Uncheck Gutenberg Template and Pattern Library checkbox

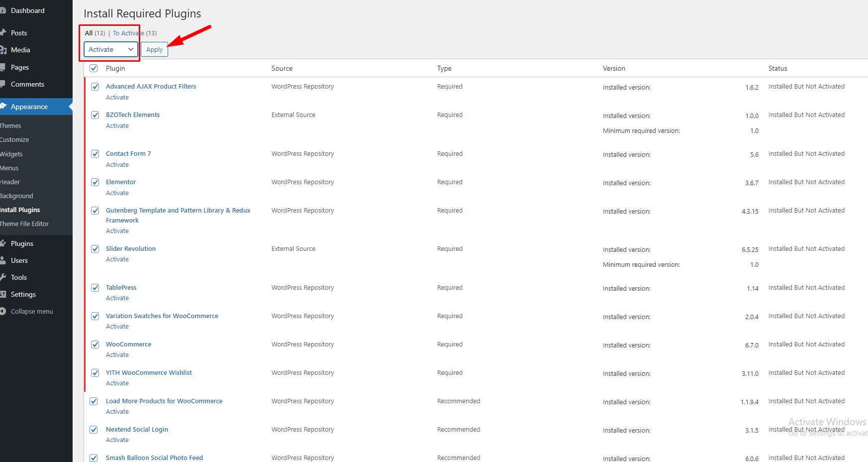tap(95, 211)
